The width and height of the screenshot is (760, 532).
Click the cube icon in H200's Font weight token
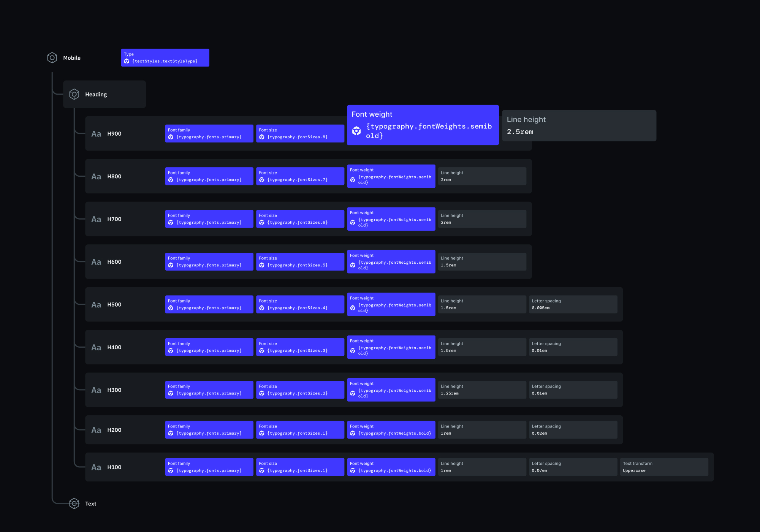pyautogui.click(x=353, y=433)
